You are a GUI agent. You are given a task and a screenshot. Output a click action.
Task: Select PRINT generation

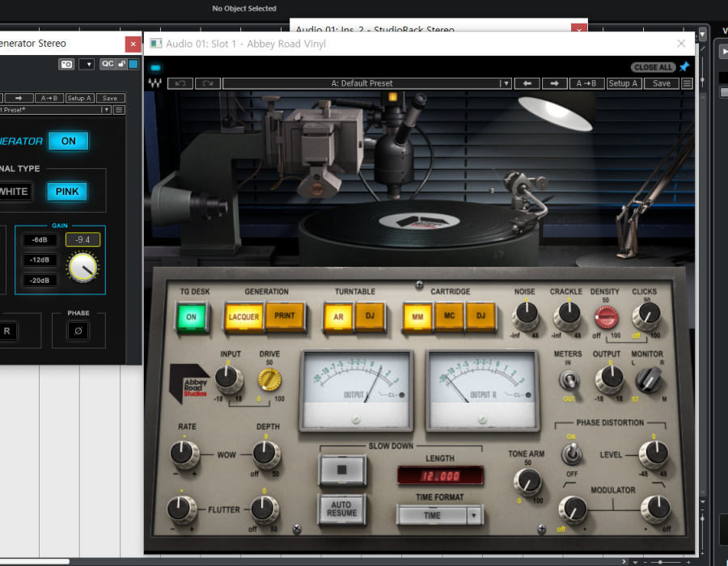pyautogui.click(x=285, y=316)
